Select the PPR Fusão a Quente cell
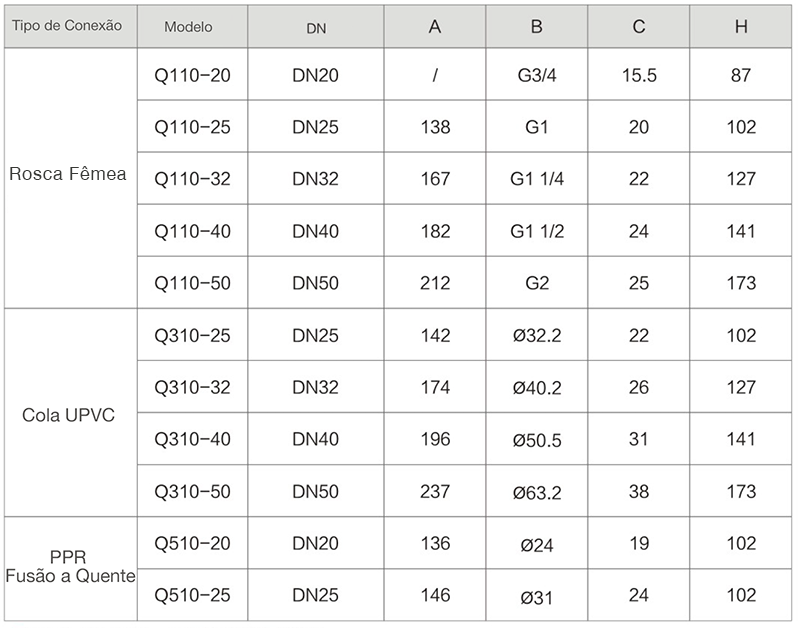 [x=71, y=568]
